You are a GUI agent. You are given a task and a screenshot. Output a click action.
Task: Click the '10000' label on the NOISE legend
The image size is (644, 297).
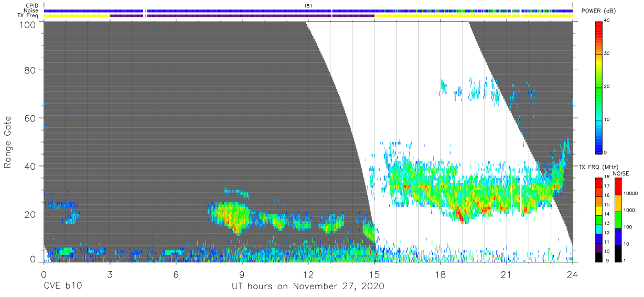(630, 194)
